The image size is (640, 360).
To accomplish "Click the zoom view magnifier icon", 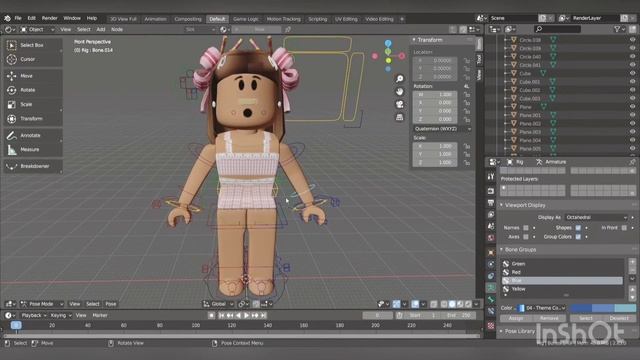I will coord(400,79).
